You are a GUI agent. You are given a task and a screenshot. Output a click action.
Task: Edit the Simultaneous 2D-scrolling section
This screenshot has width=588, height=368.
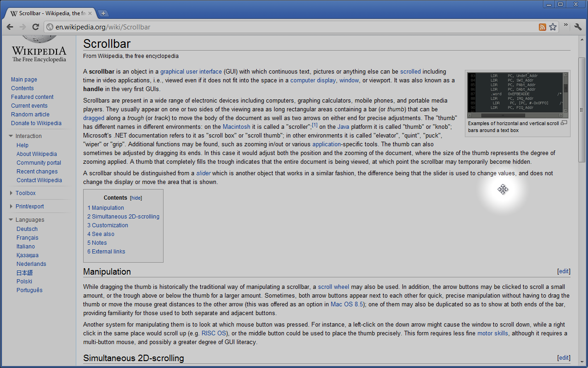click(x=564, y=358)
